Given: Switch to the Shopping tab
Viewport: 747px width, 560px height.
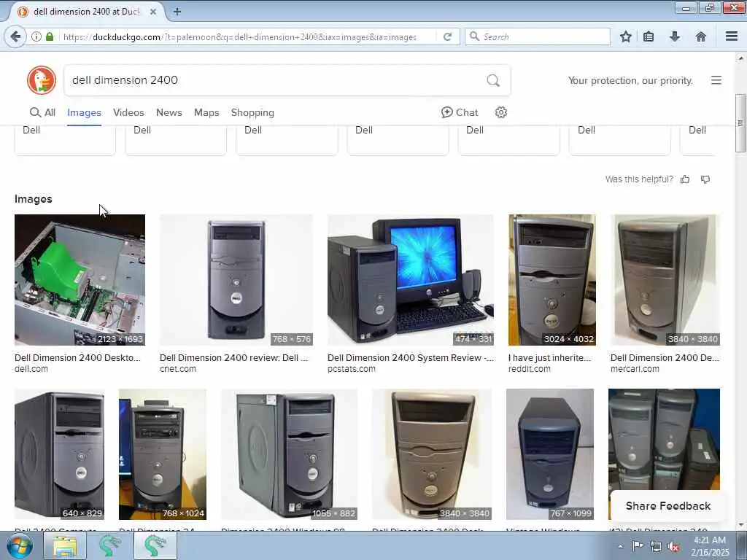Looking at the screenshot, I should coord(252,112).
